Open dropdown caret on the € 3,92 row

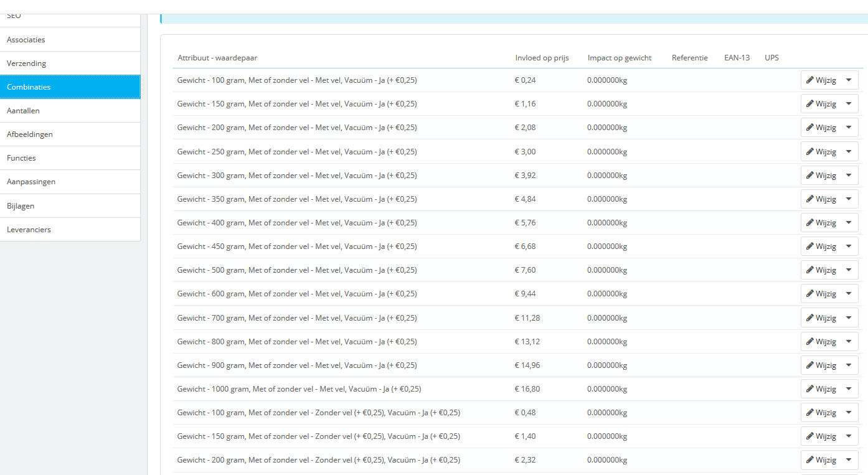coord(849,175)
